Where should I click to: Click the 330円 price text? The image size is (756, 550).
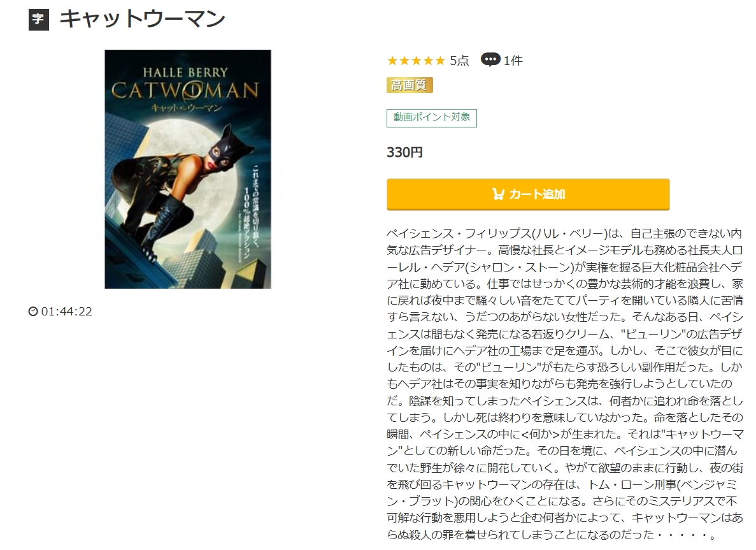404,152
